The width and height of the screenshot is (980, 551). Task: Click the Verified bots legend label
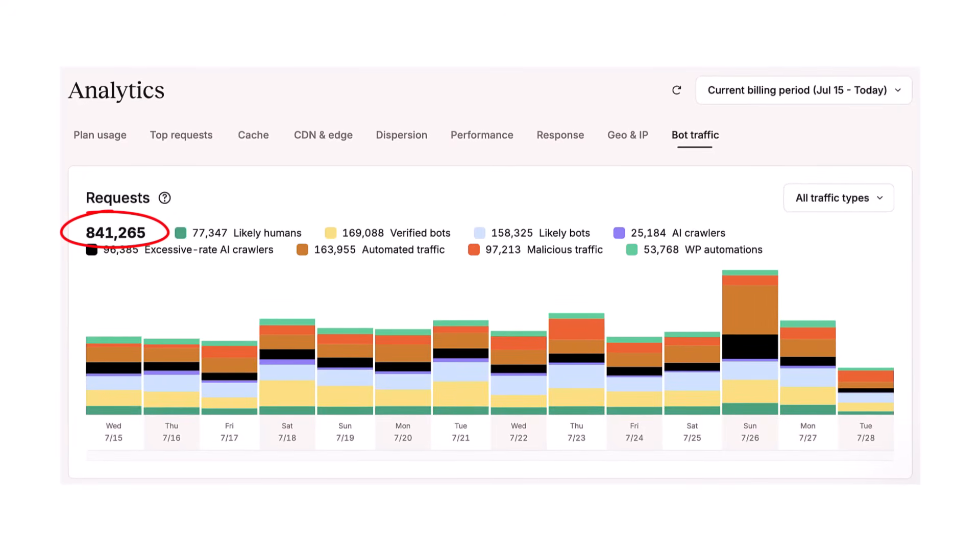click(x=420, y=233)
